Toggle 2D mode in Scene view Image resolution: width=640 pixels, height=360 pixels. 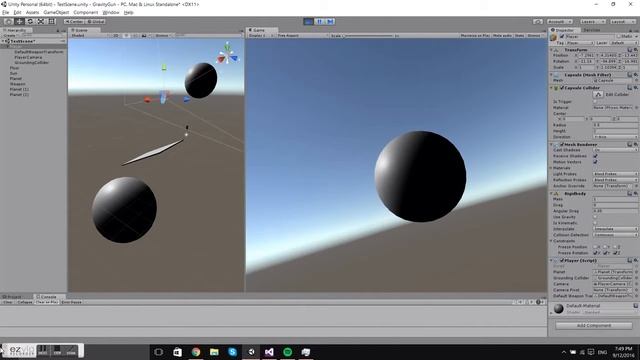click(116, 36)
